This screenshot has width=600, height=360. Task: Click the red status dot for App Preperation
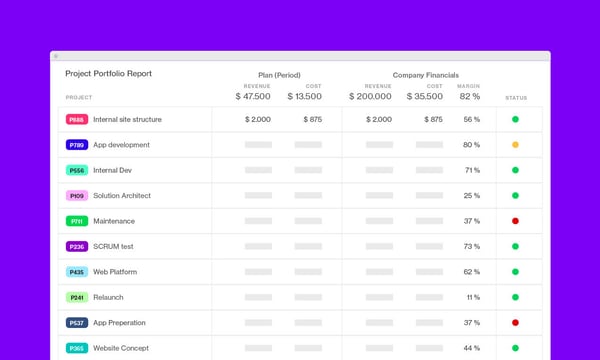pyautogui.click(x=515, y=323)
